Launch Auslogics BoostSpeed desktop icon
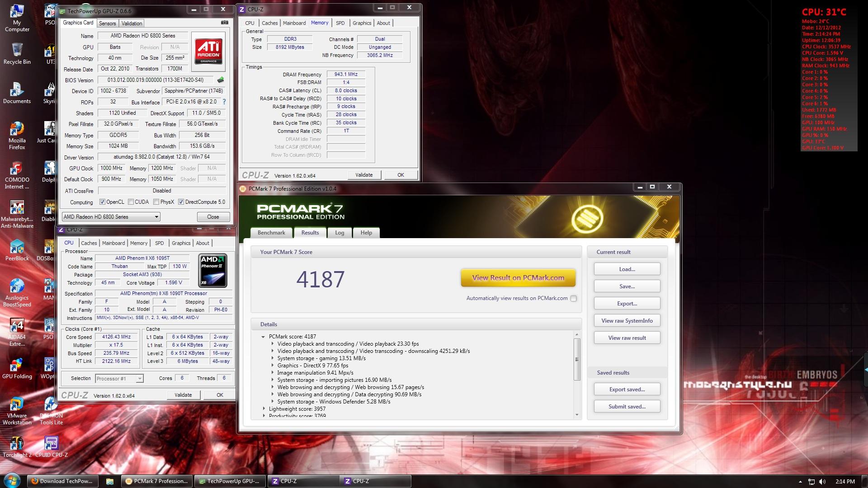 tap(17, 293)
